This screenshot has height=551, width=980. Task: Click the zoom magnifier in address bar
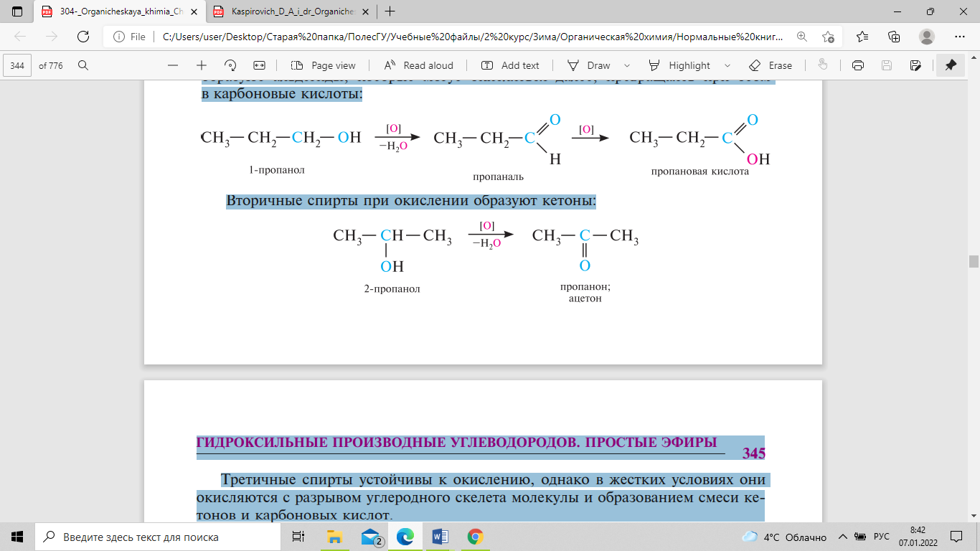click(x=801, y=37)
